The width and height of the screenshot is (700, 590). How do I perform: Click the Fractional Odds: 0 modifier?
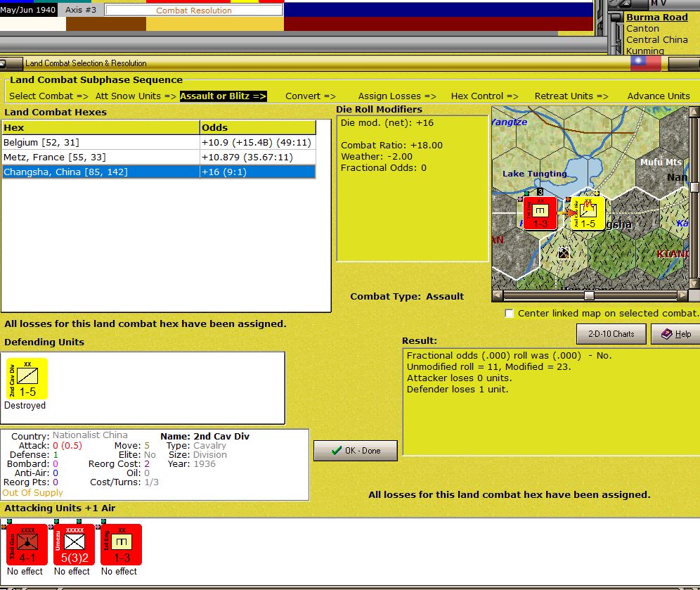click(x=384, y=167)
